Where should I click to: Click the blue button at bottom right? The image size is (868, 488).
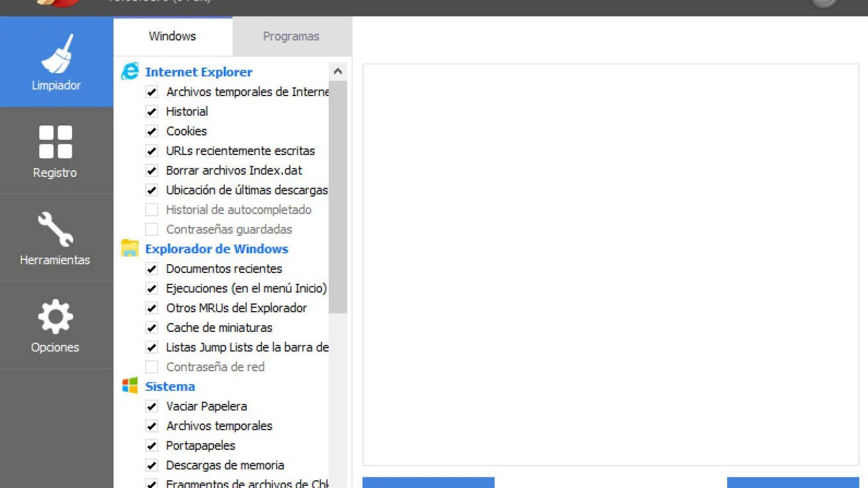pos(792,483)
